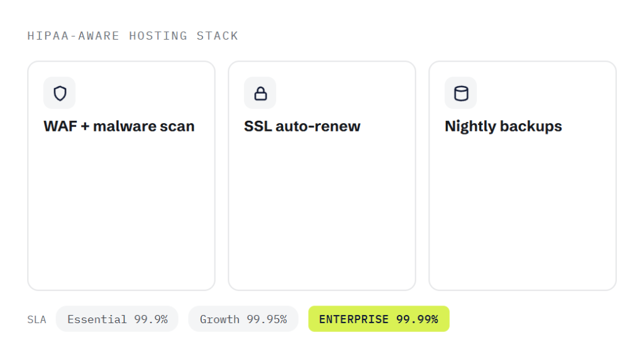
Task: Click the "99.9%" figure in the Essential pill
Action: pyautogui.click(x=151, y=319)
